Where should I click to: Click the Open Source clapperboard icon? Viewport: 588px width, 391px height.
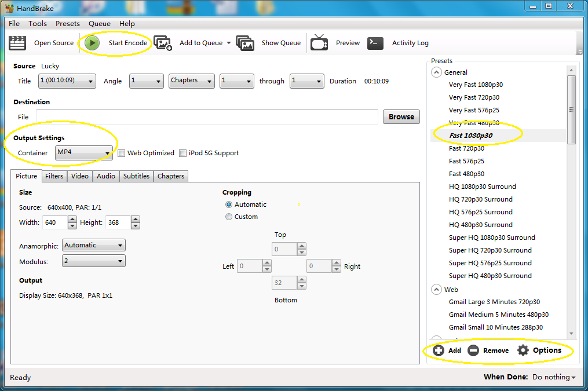tap(17, 43)
